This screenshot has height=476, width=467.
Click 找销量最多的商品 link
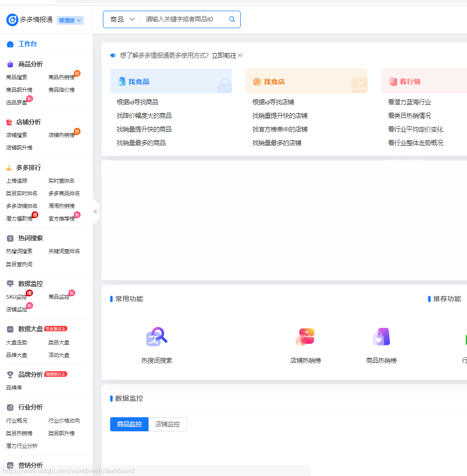pos(141,143)
